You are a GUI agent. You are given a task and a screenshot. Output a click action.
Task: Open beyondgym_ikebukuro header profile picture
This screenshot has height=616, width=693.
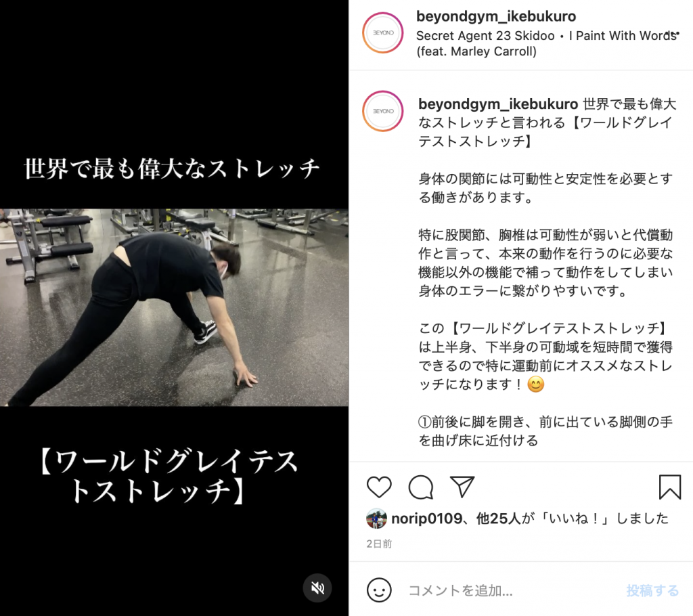[383, 32]
